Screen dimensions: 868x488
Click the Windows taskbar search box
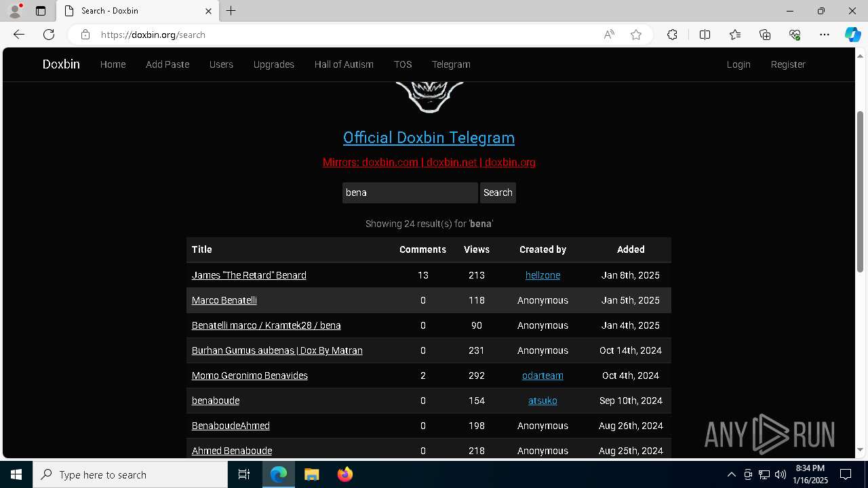click(x=130, y=474)
